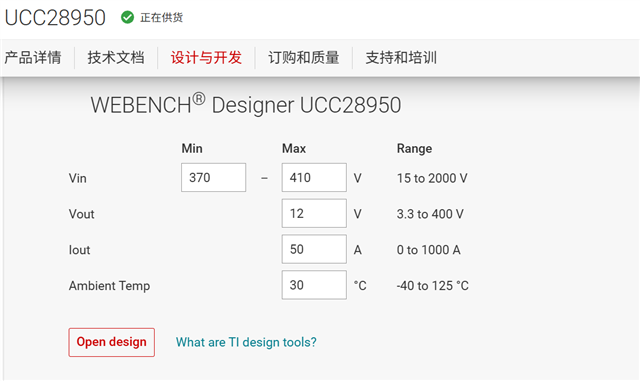
Task: Click the Iout row label
Action: [x=79, y=250]
